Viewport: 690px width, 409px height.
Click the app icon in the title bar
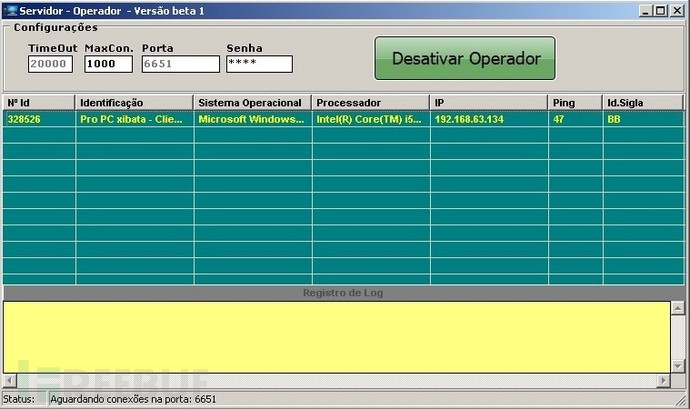(11, 11)
